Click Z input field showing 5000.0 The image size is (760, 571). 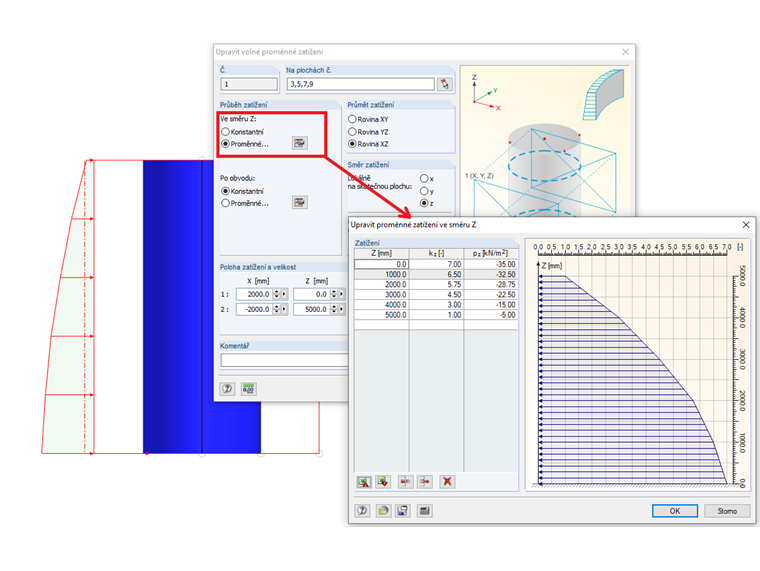(x=312, y=309)
